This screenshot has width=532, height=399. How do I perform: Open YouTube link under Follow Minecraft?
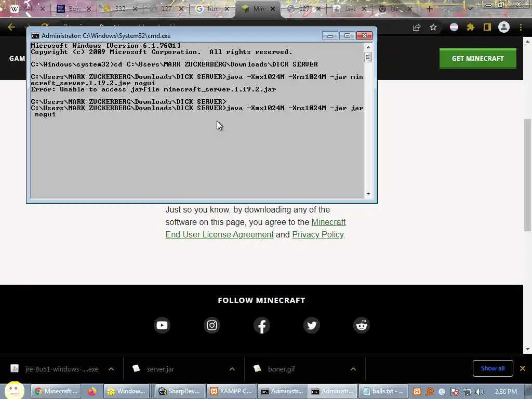pos(162,325)
